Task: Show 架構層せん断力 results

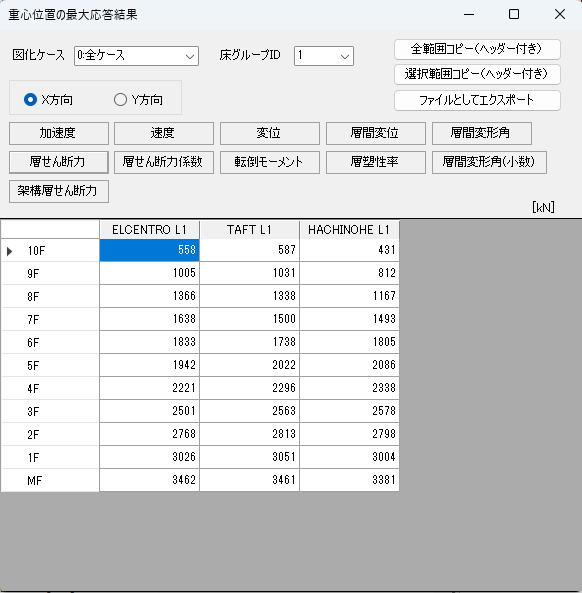Action: [59, 191]
